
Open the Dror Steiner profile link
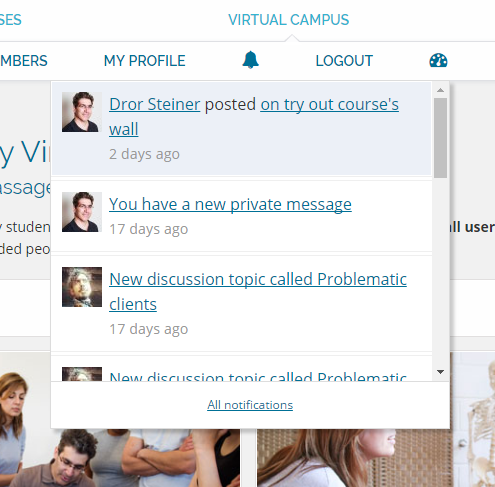155,104
